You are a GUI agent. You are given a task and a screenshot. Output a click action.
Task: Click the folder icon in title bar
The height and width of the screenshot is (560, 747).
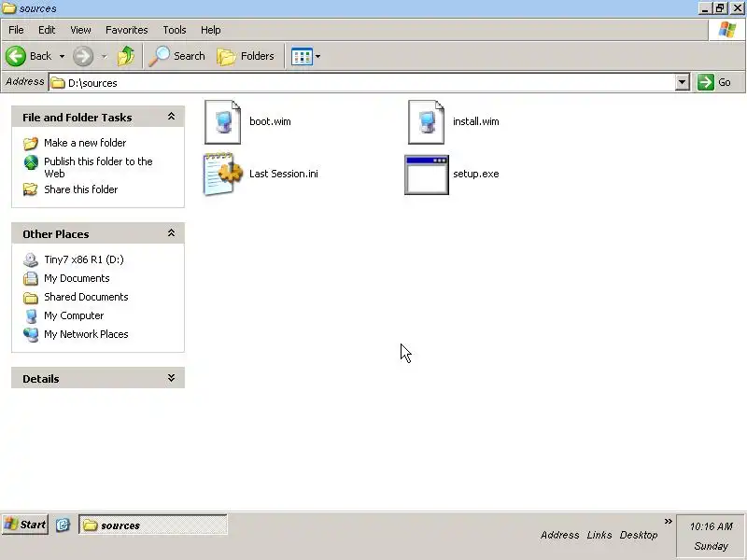coord(9,8)
